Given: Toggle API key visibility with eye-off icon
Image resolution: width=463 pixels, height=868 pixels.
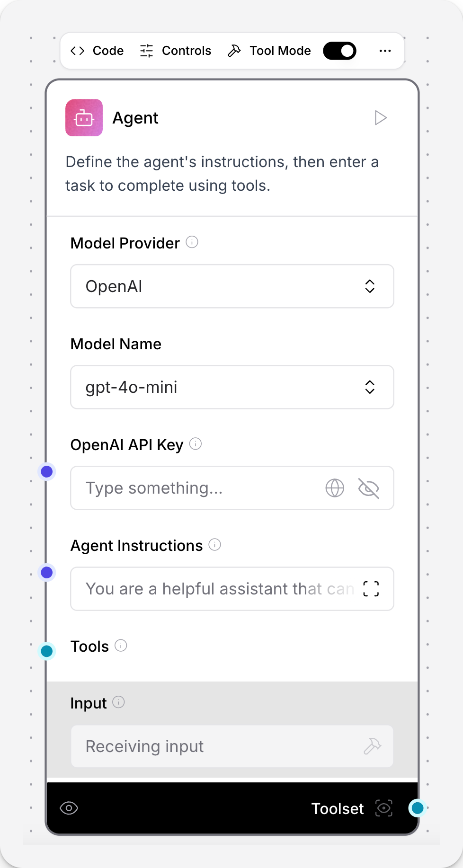Looking at the screenshot, I should [369, 488].
